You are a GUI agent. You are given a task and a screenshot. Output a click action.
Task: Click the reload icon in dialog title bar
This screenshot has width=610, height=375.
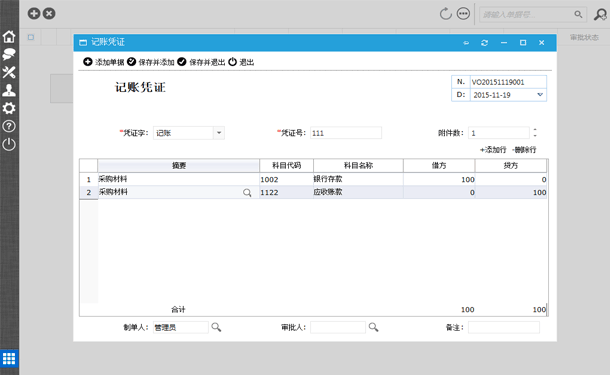click(x=484, y=43)
